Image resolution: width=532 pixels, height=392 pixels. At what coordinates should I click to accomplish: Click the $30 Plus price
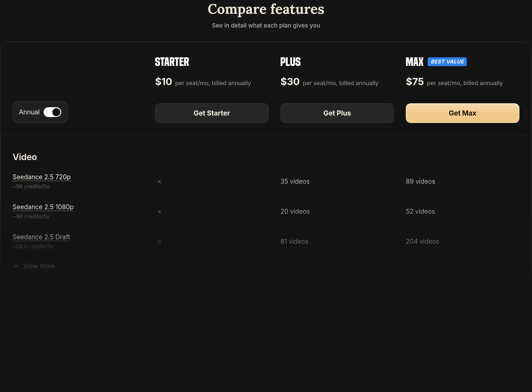[290, 82]
